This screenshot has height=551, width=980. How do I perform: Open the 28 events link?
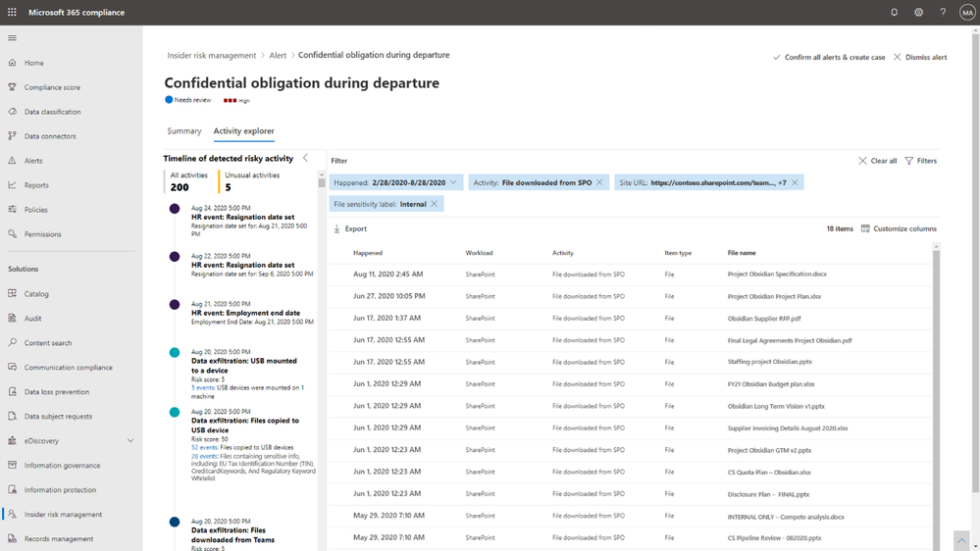point(204,456)
